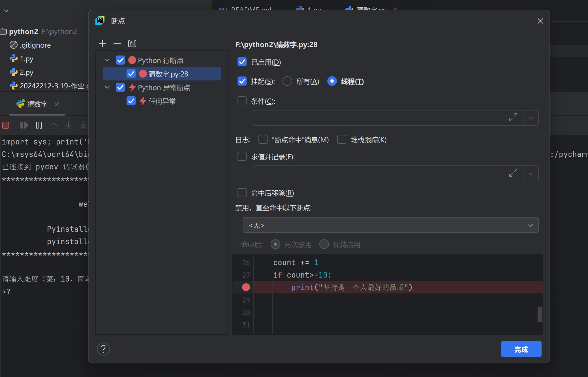Screen dimensions: 588x377
Task: Click the group breakpoints icon
Action: (132, 44)
